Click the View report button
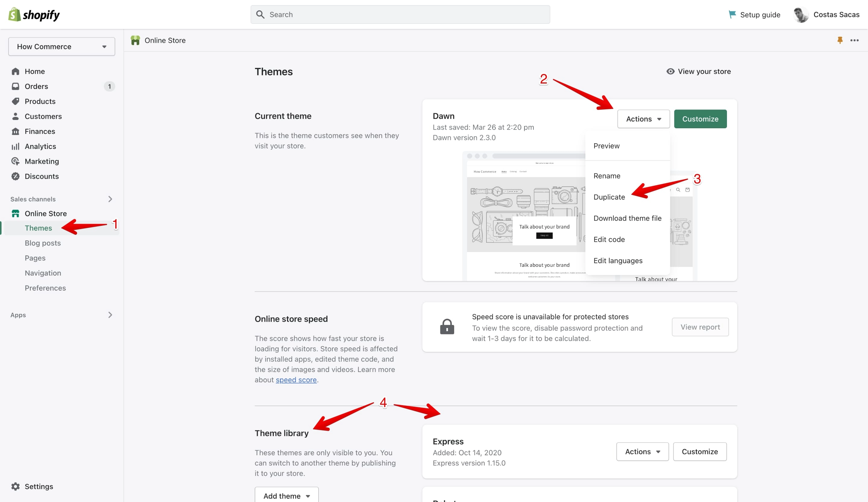 click(700, 327)
